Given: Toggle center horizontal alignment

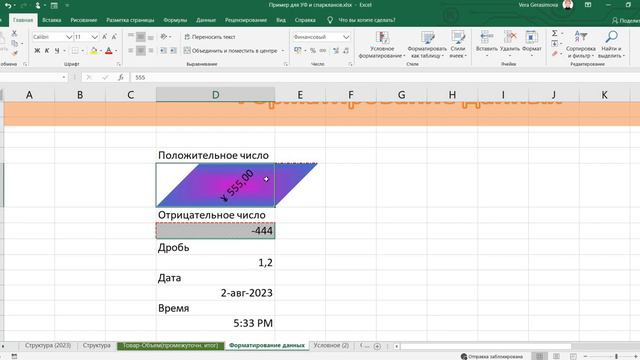Looking at the screenshot, I should [140, 51].
